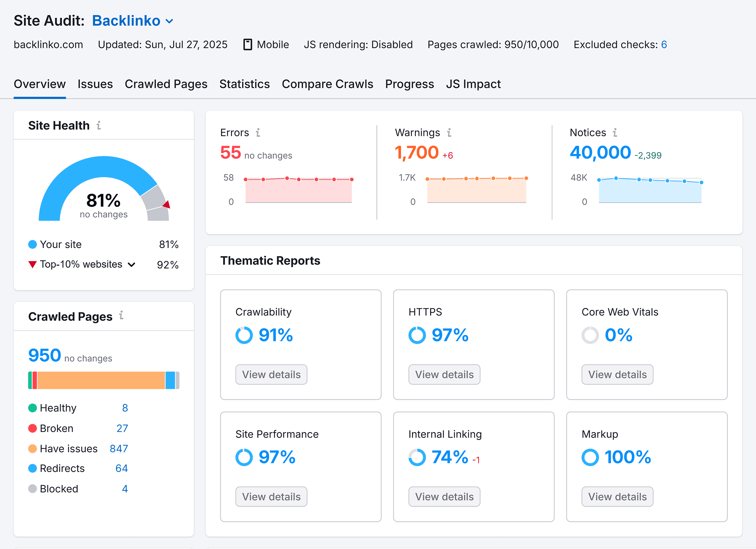
Task: Click the Top-10% websites 92% value
Action: [168, 265]
